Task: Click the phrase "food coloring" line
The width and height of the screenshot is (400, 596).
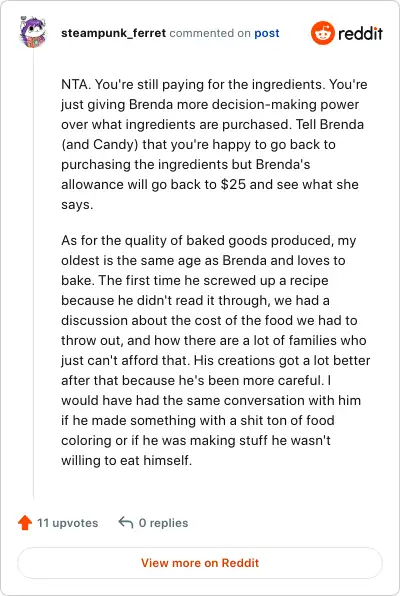Action: click(x=196, y=440)
